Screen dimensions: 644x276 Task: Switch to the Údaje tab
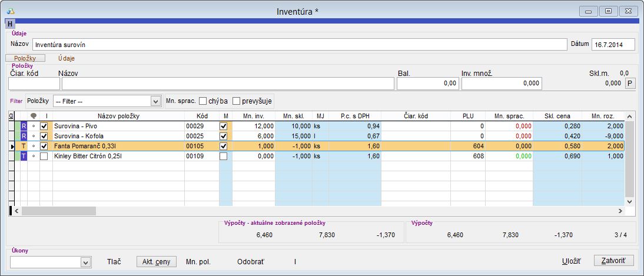point(66,58)
